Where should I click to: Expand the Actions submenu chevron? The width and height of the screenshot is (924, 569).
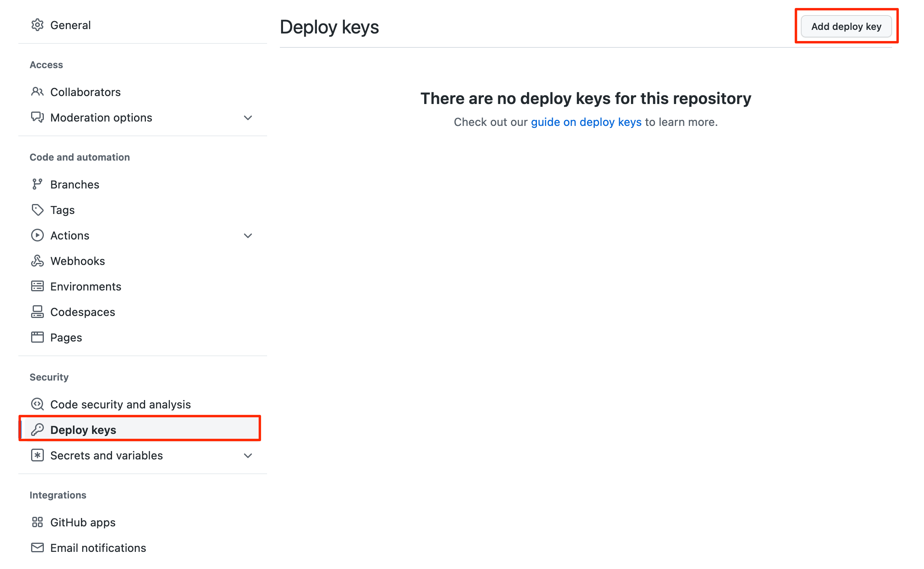click(248, 235)
